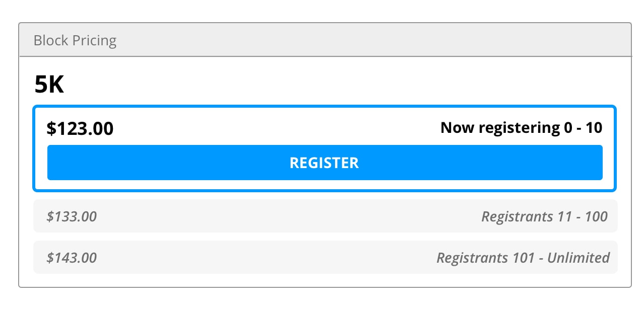Screen dimensions: 644x310
Task: Click the blue REGISTER button
Action: pos(325,163)
